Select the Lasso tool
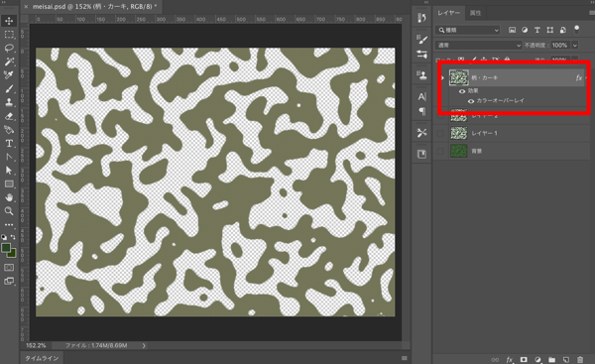595x364 pixels. [x=9, y=48]
